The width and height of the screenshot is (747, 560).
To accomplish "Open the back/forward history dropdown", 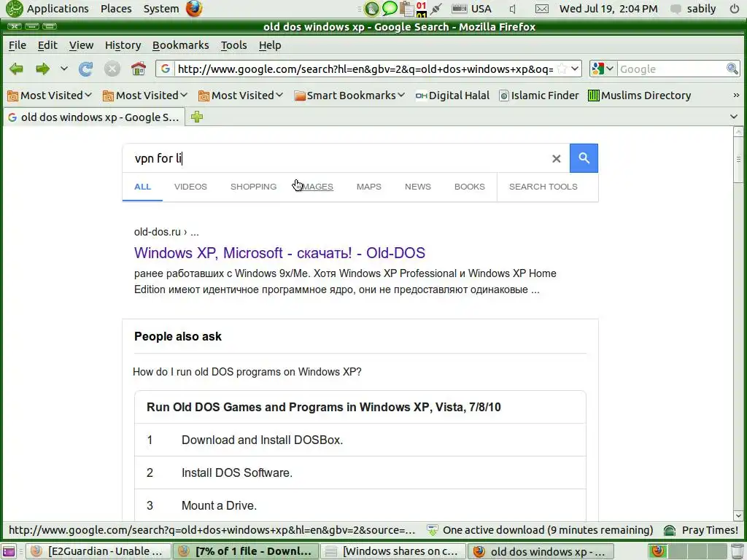I will click(x=64, y=69).
